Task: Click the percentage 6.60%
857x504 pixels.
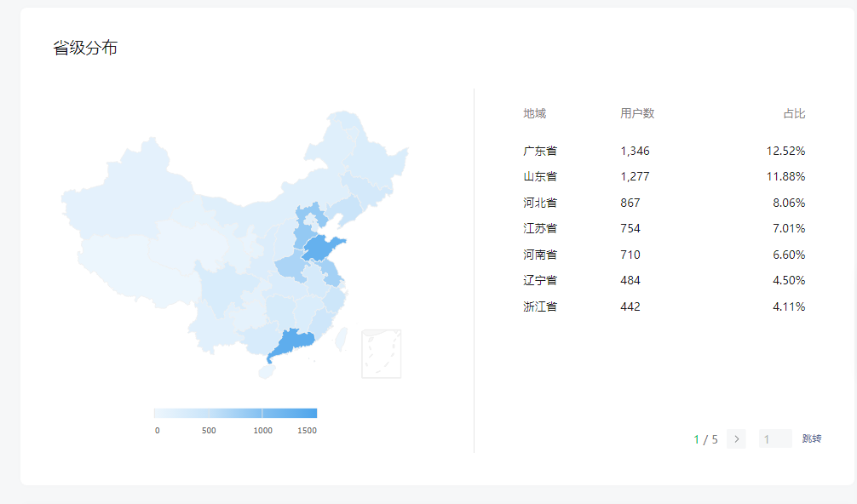Action: 789,255
